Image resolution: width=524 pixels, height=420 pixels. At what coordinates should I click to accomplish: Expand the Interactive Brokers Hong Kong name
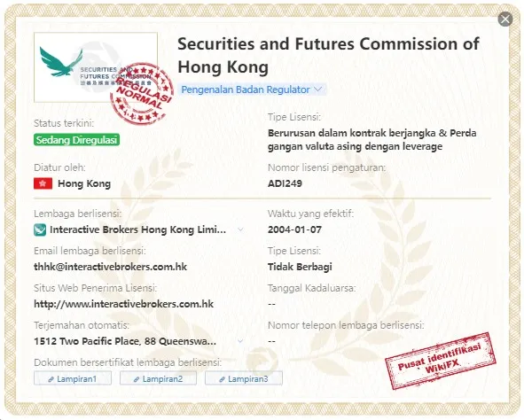[240, 229]
